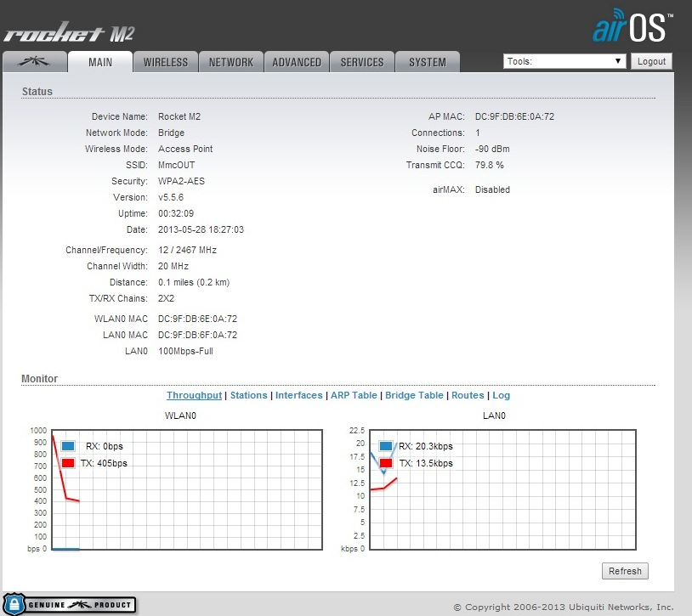Open the Throughput monitor link
This screenshot has height=616, width=692.
(x=194, y=395)
